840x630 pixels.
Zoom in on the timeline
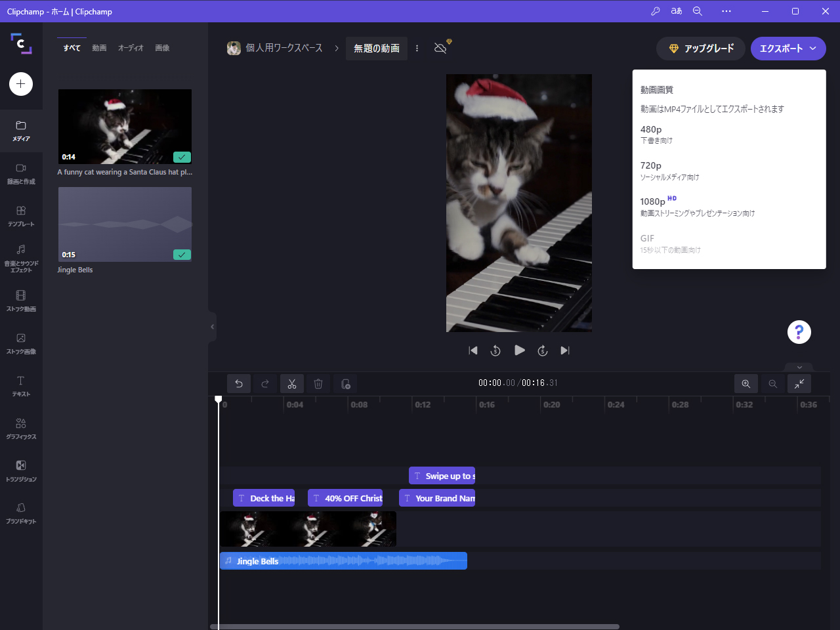coord(746,384)
